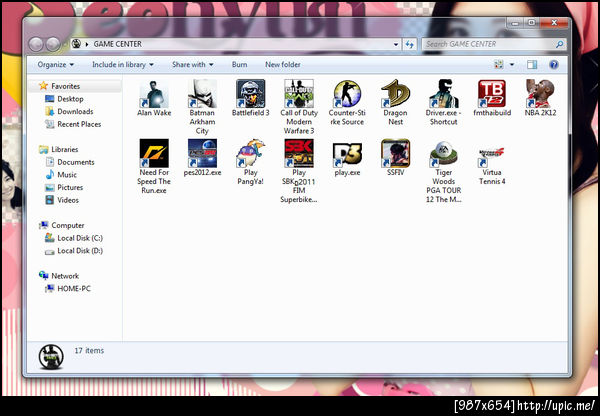Click the search magnifier icon
The image size is (600, 416).
point(559,44)
